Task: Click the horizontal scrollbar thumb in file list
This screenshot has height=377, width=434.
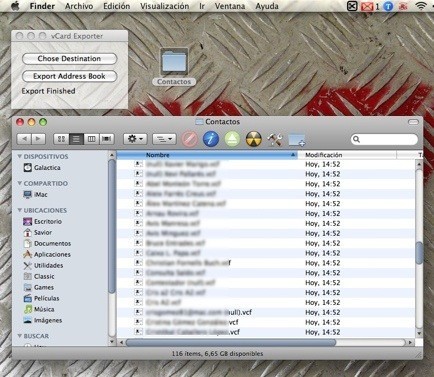Action: click(x=231, y=342)
